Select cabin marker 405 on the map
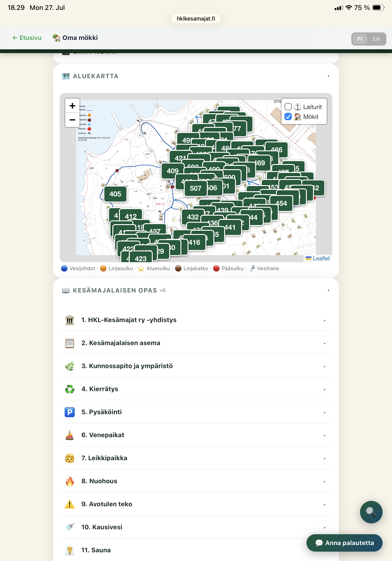392x561 pixels. [x=115, y=194]
